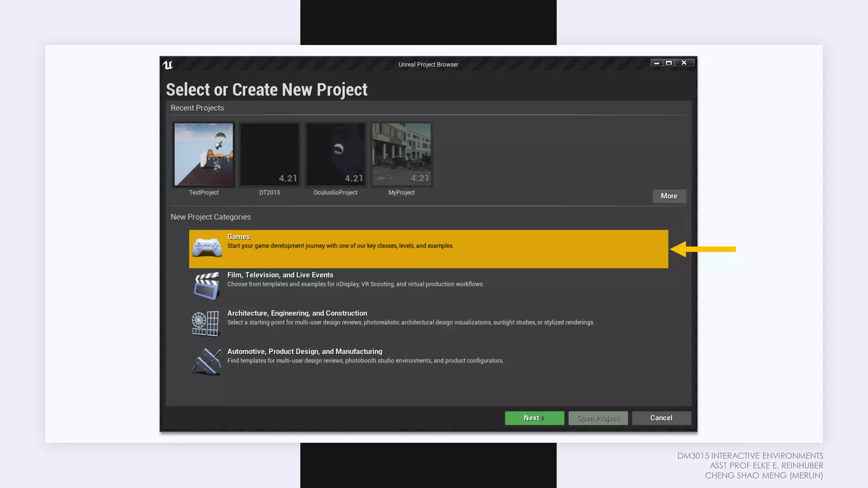The height and width of the screenshot is (488, 868).
Task: Close the Unreal Project Browser window
Action: tap(684, 63)
